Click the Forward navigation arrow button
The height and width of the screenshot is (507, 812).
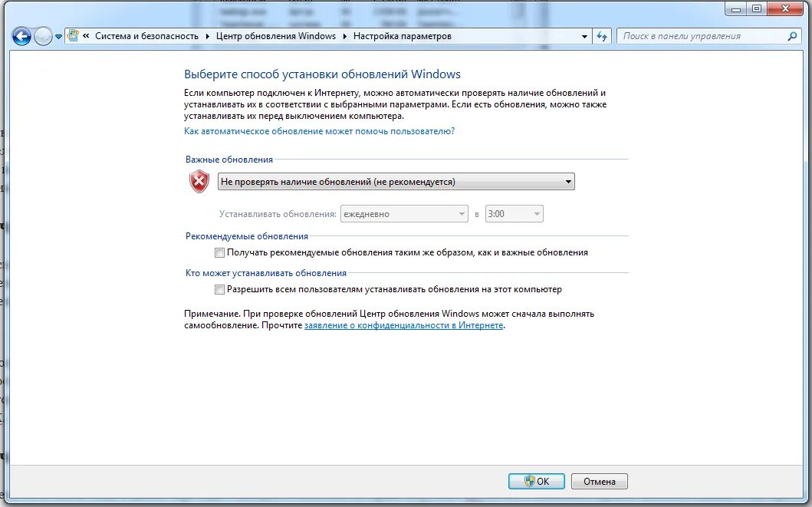[x=43, y=36]
